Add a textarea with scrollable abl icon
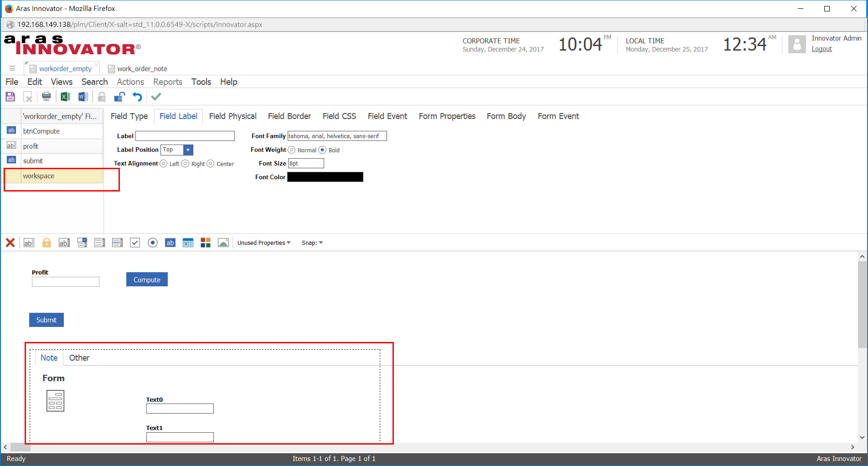The width and height of the screenshot is (868, 466). point(64,243)
